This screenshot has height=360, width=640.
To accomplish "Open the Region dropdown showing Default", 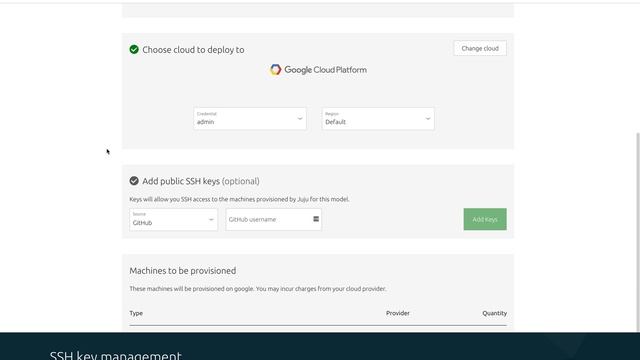I will click(x=378, y=118).
